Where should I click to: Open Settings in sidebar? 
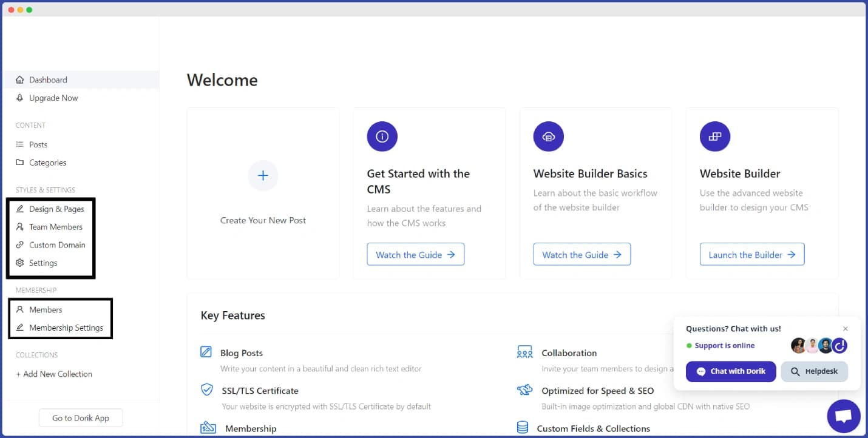click(43, 263)
